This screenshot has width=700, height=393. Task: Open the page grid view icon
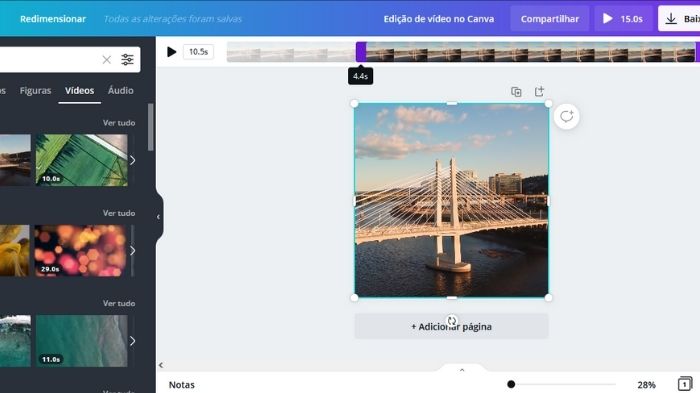[684, 384]
